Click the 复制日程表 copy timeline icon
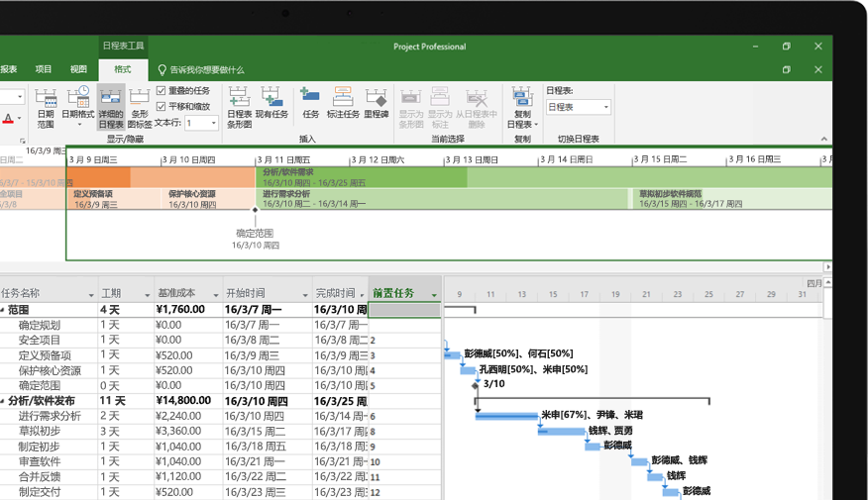 pos(522,96)
